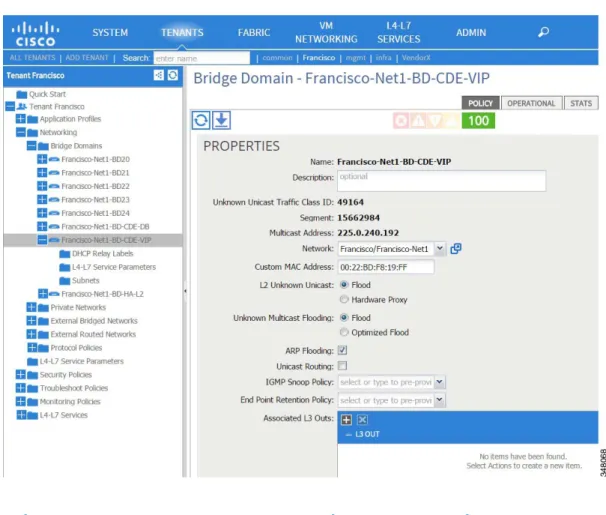Open the L4-L7 SERVICES menu
The height and width of the screenshot is (515, 606).
point(398,32)
